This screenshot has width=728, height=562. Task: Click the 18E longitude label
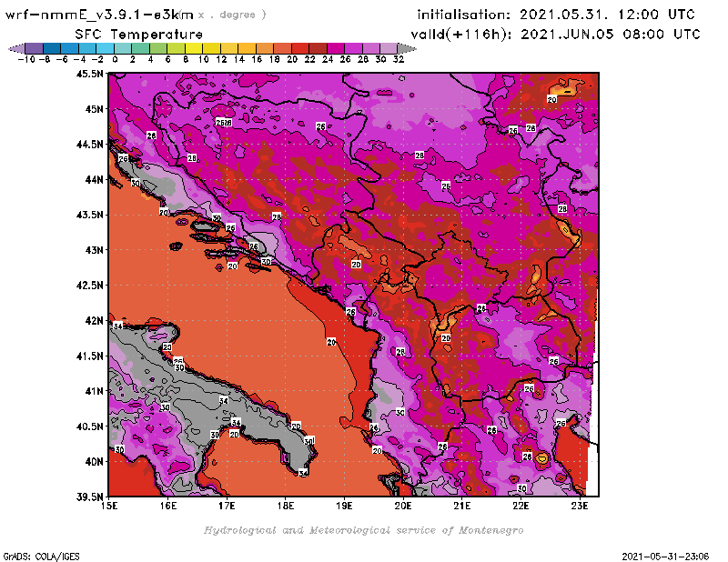point(286,506)
